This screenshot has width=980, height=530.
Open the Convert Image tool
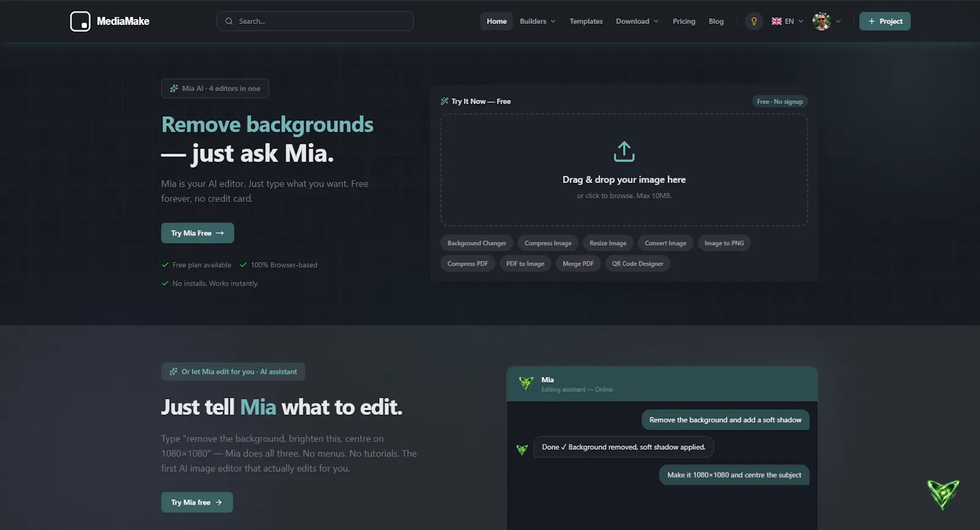coord(665,244)
